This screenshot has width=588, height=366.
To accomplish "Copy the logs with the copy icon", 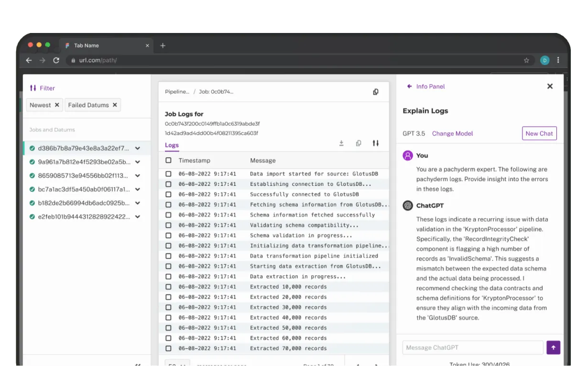I will coord(359,143).
